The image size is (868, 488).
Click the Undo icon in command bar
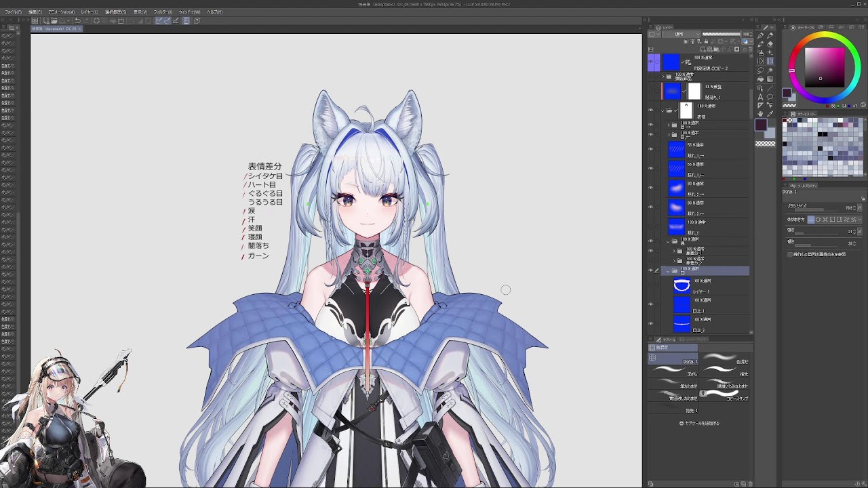(77, 20)
